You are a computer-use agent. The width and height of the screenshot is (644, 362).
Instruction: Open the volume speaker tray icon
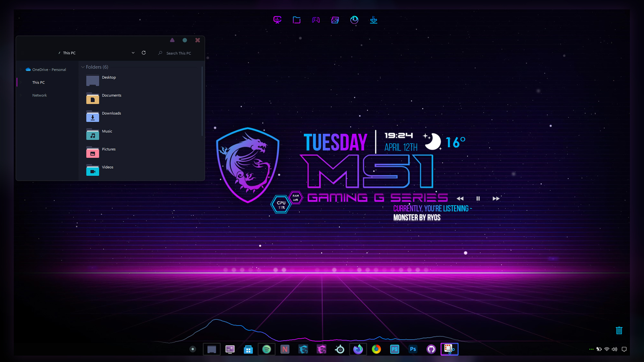click(614, 349)
